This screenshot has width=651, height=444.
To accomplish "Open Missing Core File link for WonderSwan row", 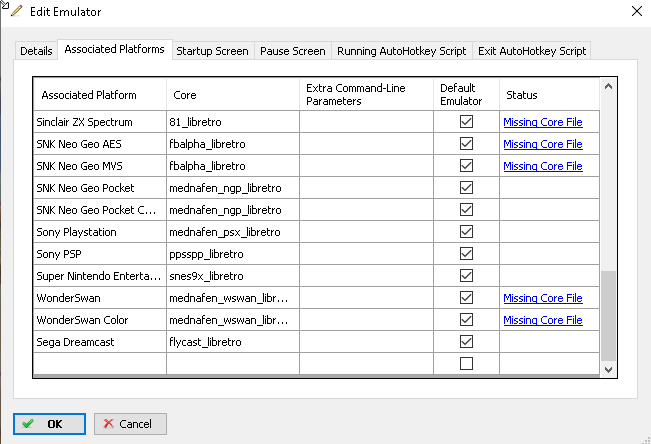I will point(543,298).
